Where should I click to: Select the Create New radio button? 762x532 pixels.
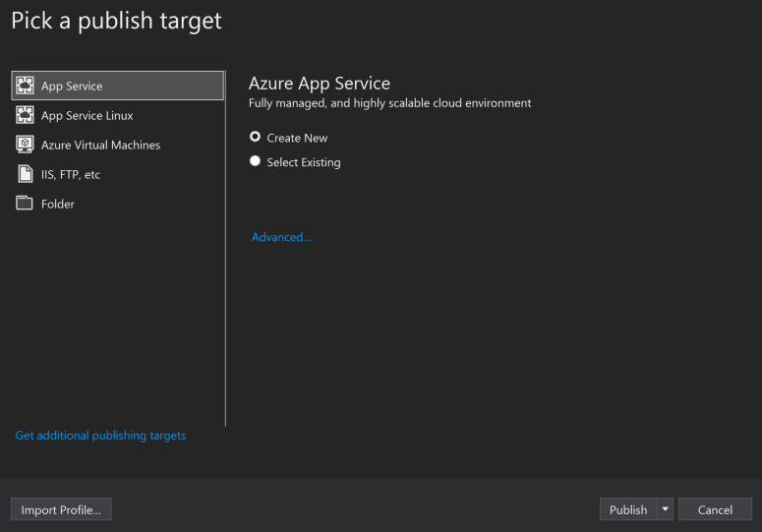point(255,137)
